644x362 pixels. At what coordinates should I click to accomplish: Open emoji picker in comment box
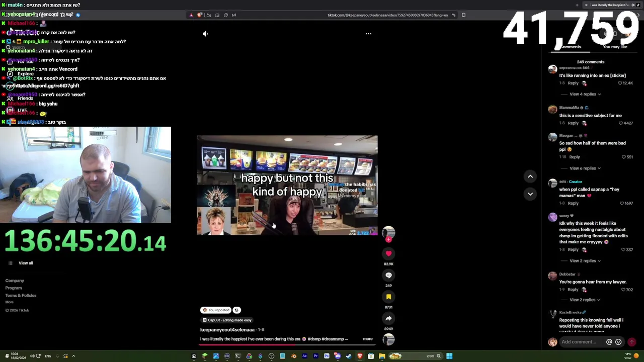click(x=618, y=342)
